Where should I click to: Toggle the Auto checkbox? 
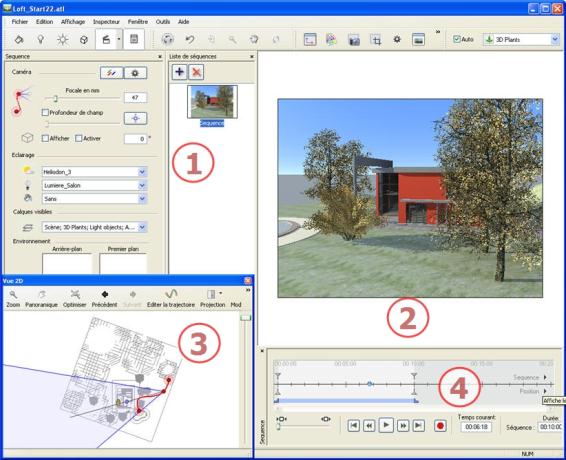point(457,39)
